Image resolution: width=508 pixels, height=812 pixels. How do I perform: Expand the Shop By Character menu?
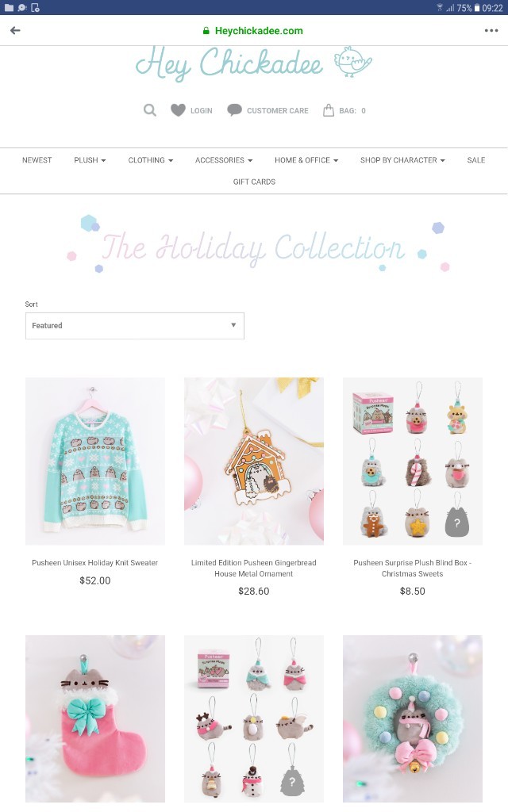[x=402, y=160]
